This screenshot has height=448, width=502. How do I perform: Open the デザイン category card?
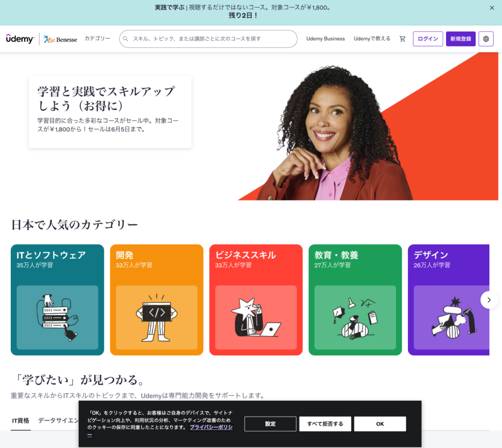pos(448,300)
